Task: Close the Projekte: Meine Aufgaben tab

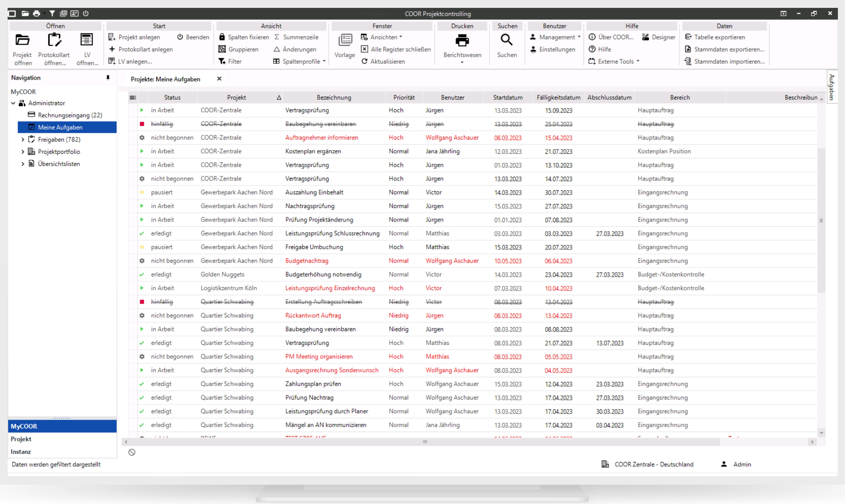Action: click(x=219, y=79)
